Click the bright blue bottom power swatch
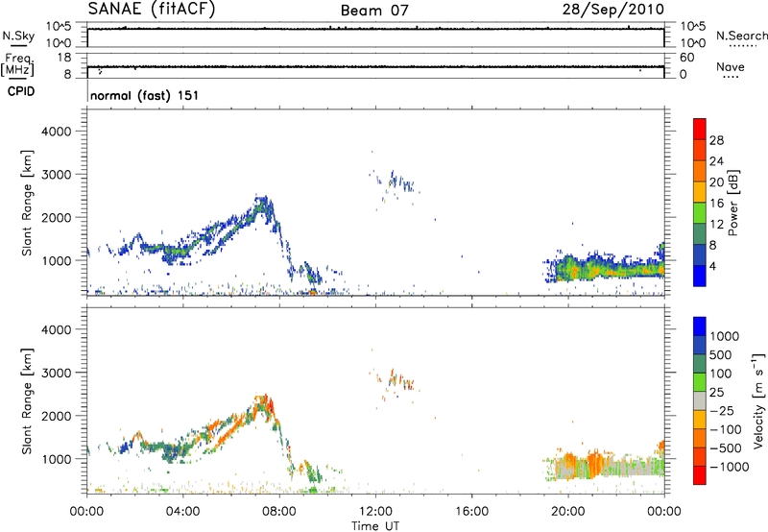The image size is (768, 532). (x=700, y=276)
